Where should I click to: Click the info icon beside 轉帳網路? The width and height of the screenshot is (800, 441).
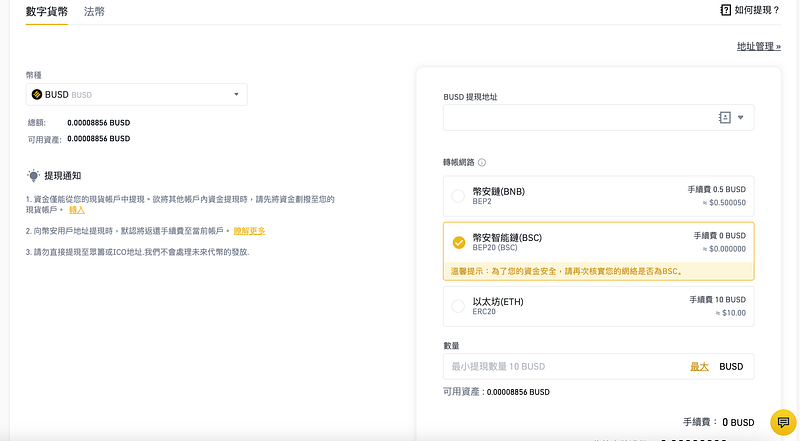[482, 162]
